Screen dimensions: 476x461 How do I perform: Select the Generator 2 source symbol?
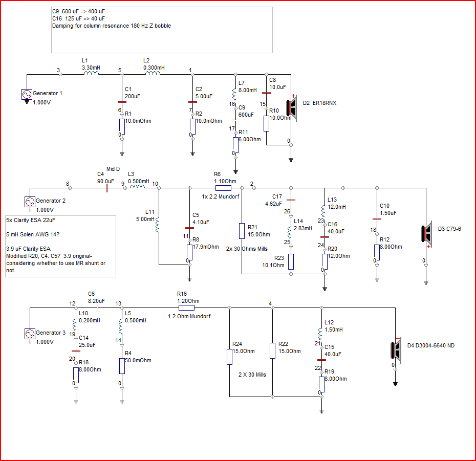30,202
